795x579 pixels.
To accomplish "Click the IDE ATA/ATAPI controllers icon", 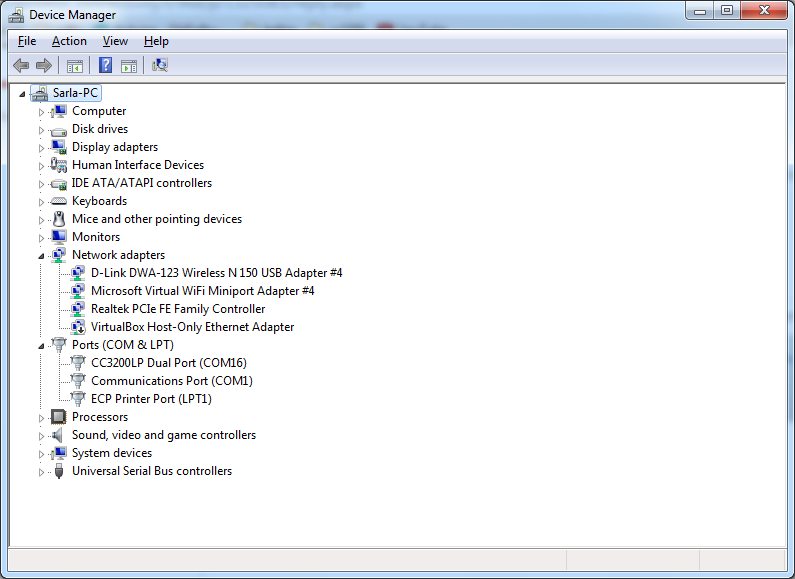I will (59, 184).
